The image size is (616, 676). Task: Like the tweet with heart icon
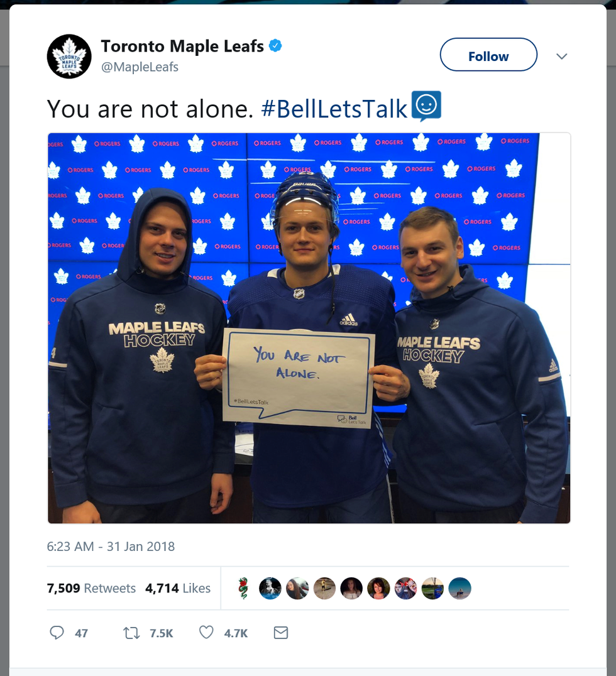tap(206, 633)
